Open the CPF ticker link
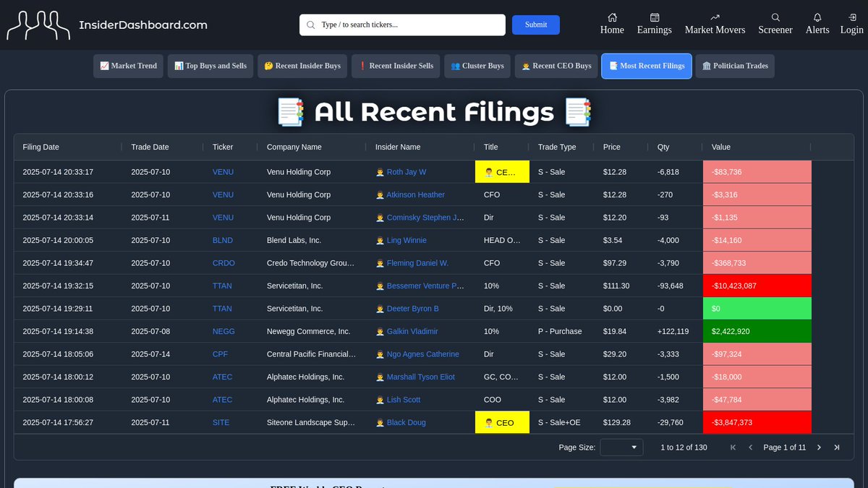This screenshot has height=488, width=868. pyautogui.click(x=221, y=354)
